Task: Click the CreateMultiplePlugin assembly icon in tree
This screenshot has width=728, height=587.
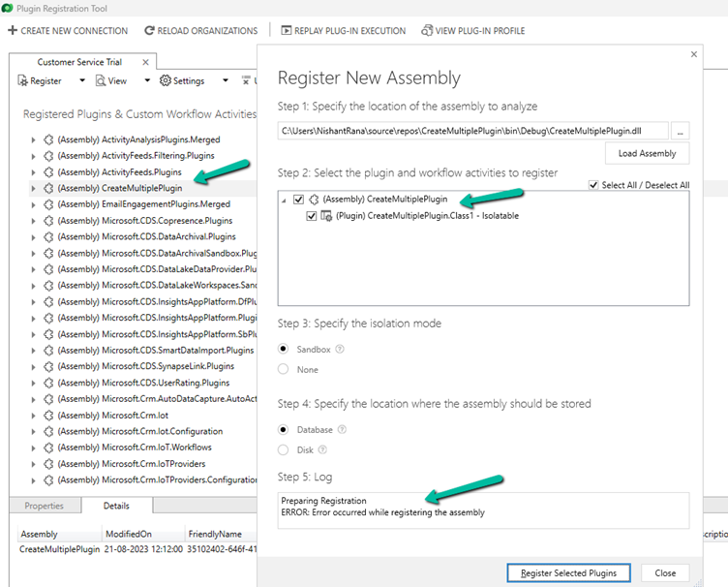Action: pyautogui.click(x=48, y=188)
